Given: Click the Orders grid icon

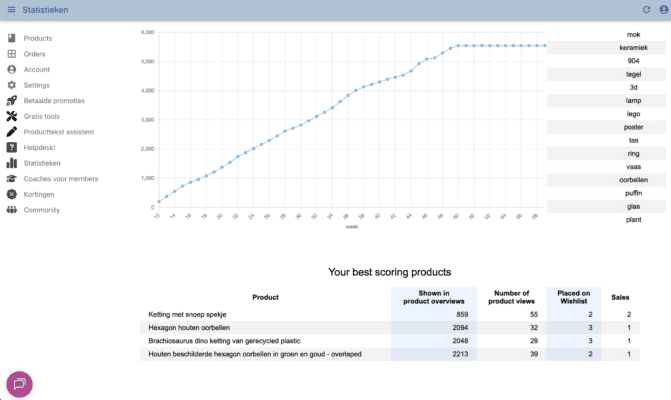Looking at the screenshot, I should pyautogui.click(x=12, y=54).
